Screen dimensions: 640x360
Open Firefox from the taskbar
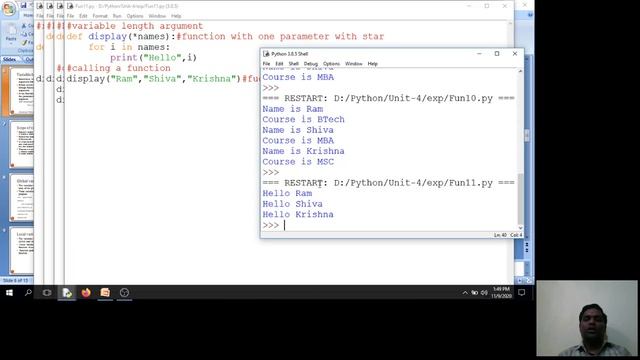(86, 293)
